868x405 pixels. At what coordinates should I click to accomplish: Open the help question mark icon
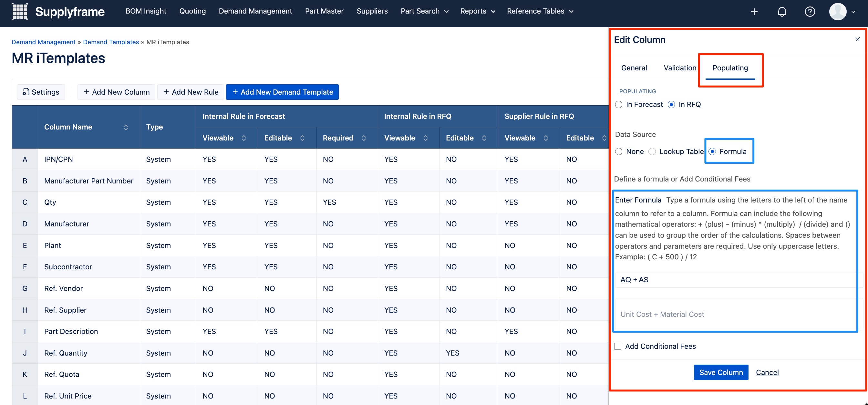click(x=810, y=11)
